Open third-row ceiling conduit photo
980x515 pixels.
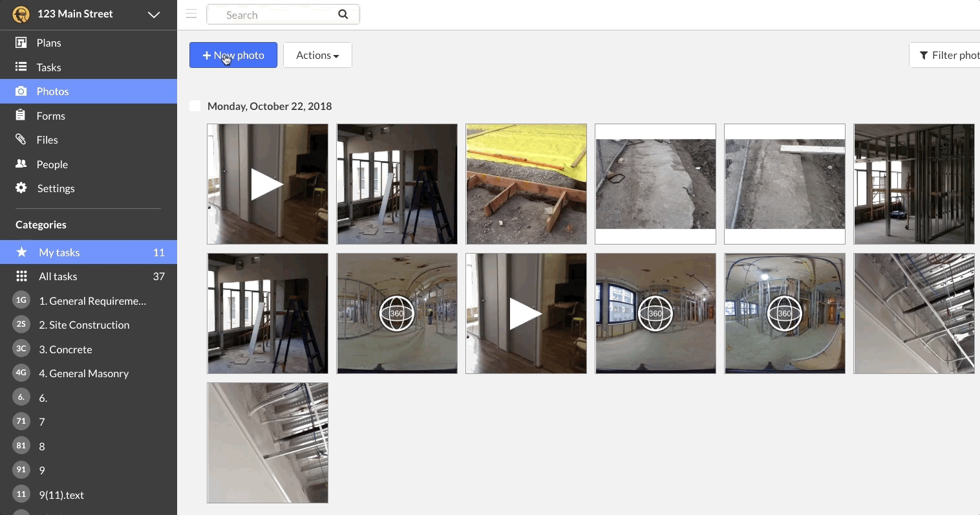[x=268, y=443]
